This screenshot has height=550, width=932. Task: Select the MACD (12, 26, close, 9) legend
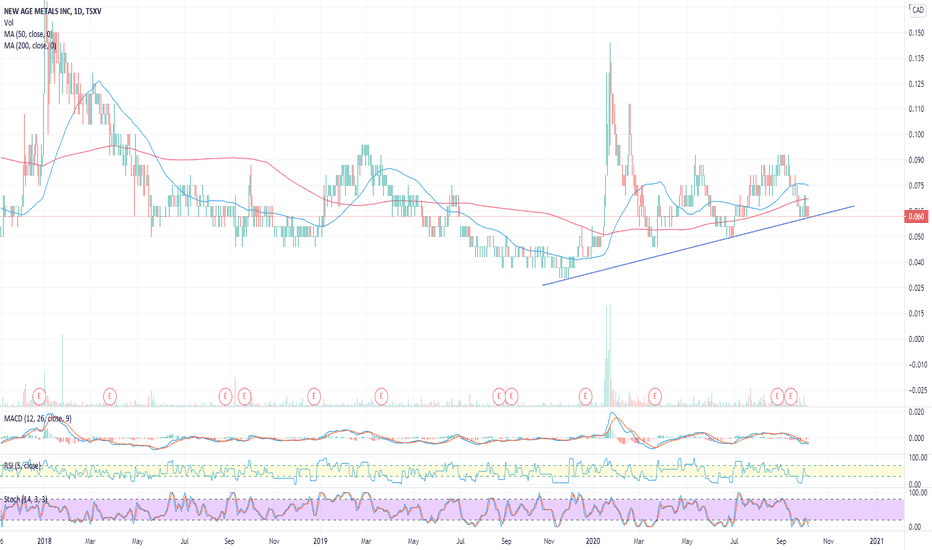point(38,419)
